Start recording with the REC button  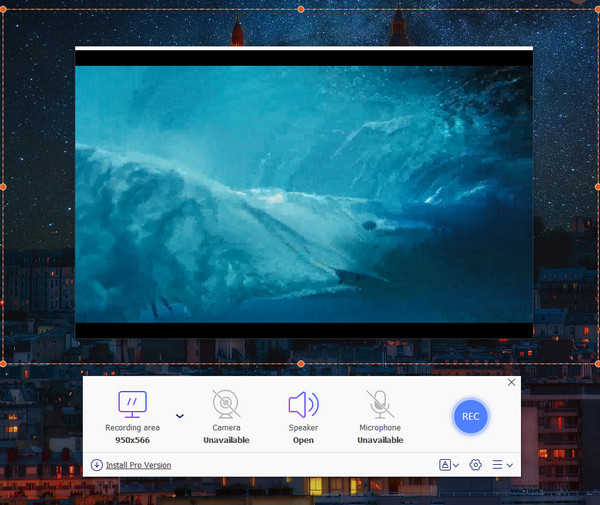[x=470, y=416]
